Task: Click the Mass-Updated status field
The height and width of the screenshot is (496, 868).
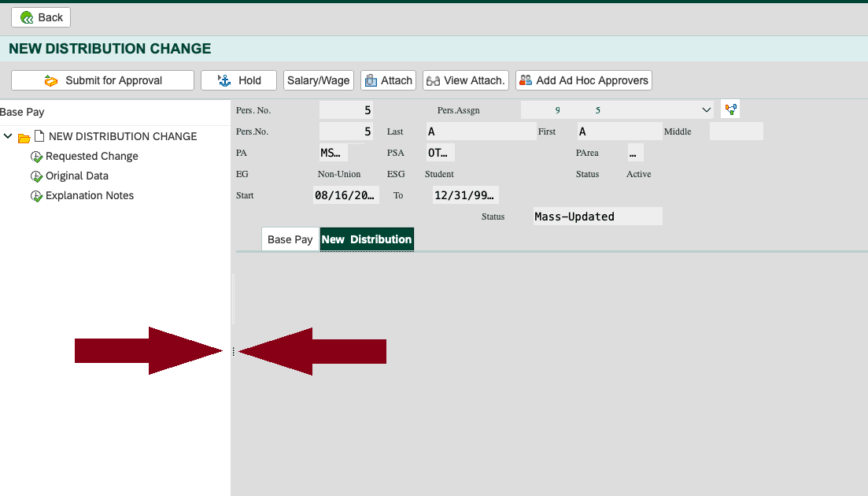Action: pyautogui.click(x=597, y=217)
